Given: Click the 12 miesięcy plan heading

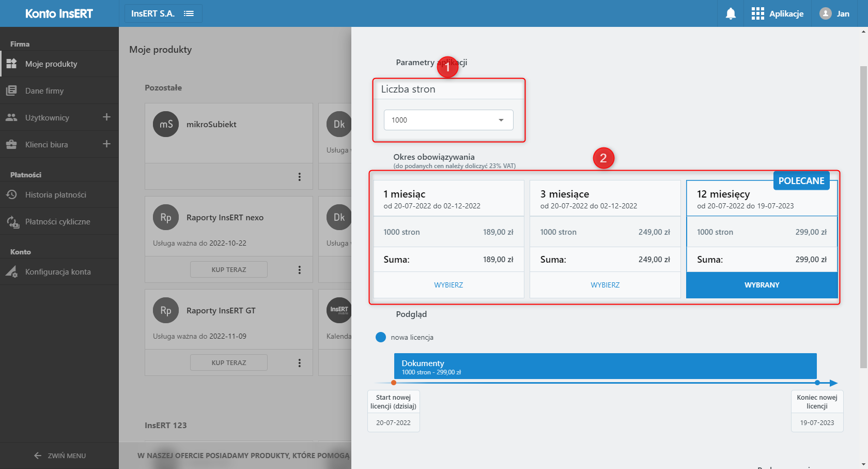Looking at the screenshot, I should 723,194.
